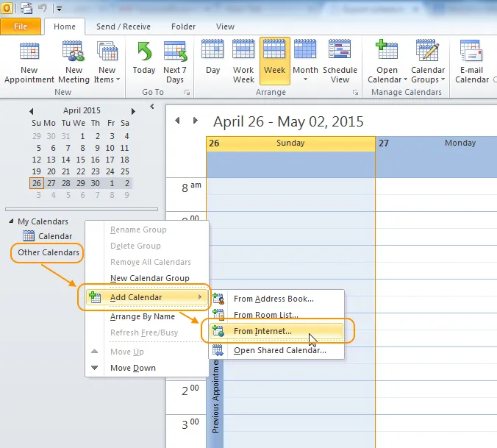Go to previous month in mini calendar
The width and height of the screenshot is (497, 448).
point(31,111)
